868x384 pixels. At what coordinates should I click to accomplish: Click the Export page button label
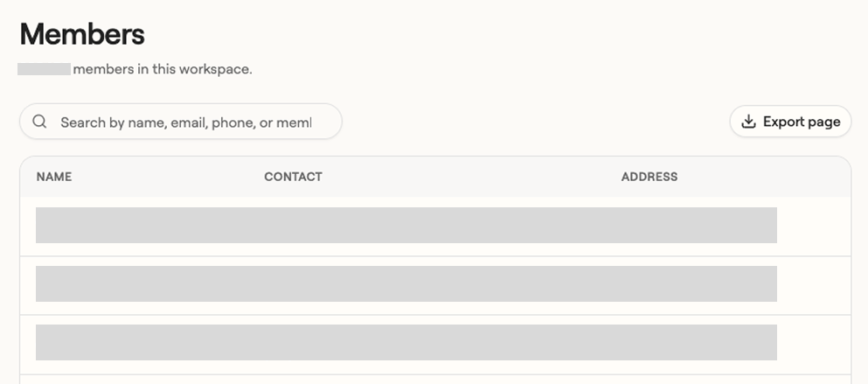pos(802,122)
